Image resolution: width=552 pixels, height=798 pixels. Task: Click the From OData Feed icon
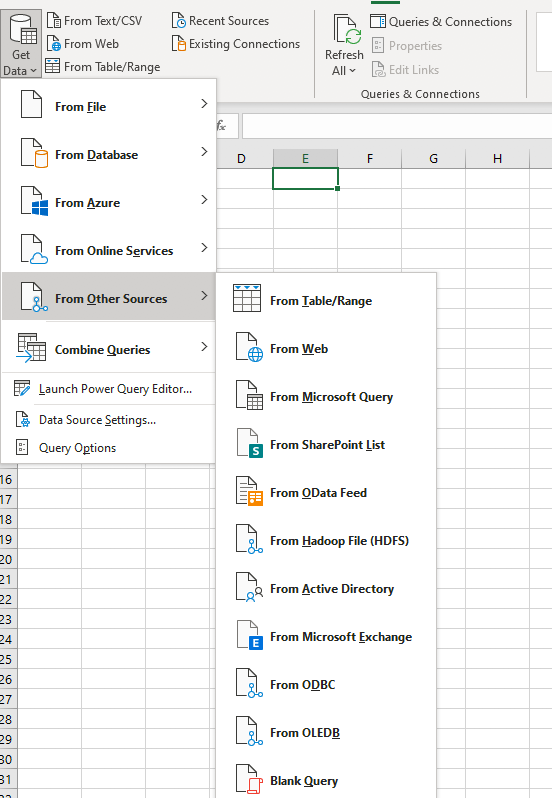point(249,491)
